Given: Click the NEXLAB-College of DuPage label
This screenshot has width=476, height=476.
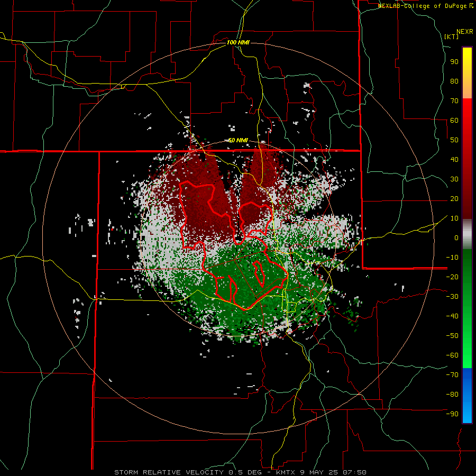Looking at the screenshot, I should click(423, 6).
